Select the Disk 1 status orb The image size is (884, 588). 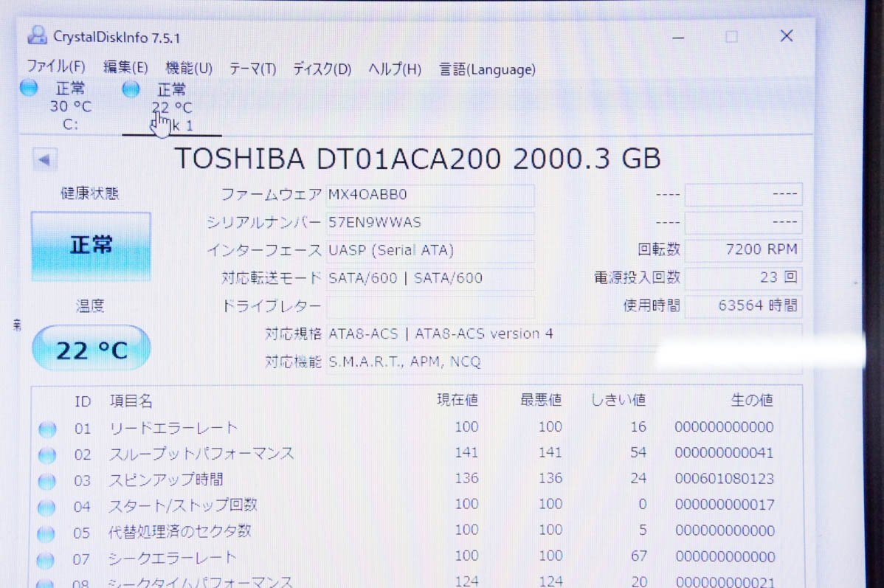[131, 89]
